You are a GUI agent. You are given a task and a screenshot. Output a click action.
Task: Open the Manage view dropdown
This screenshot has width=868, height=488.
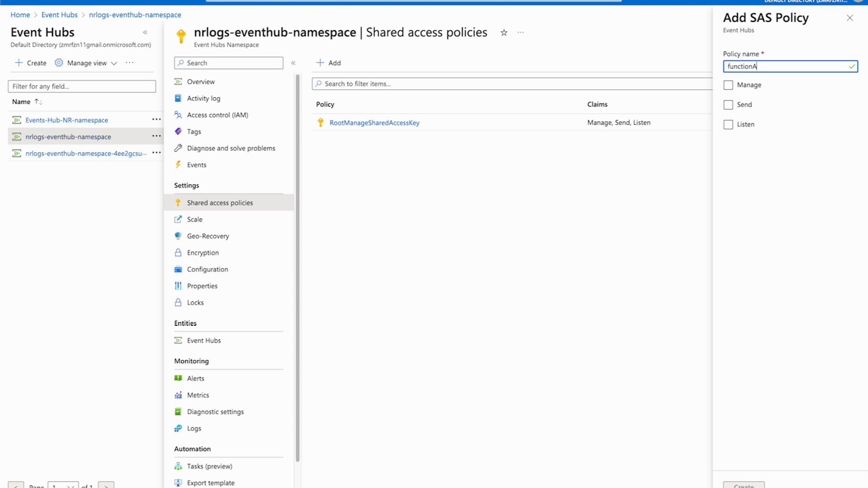[86, 63]
